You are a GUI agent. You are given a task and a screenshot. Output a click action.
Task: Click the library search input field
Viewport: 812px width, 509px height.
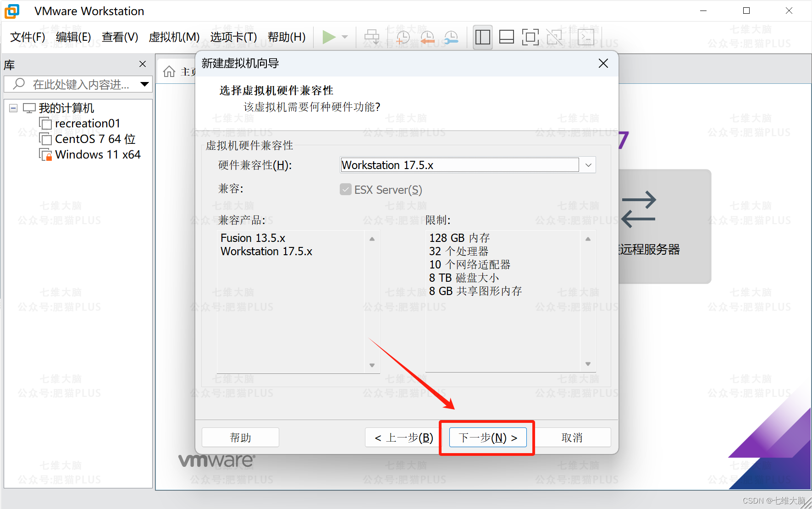78,84
